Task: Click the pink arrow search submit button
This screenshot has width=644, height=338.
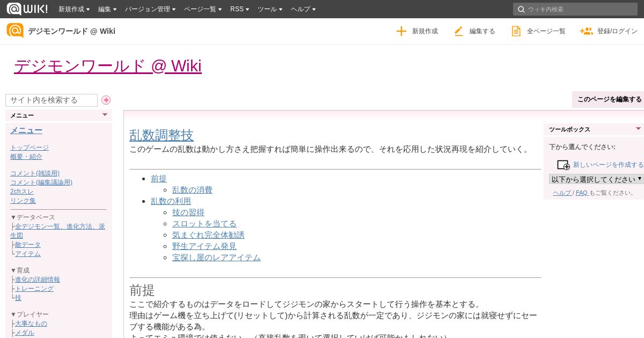Action: (x=106, y=100)
